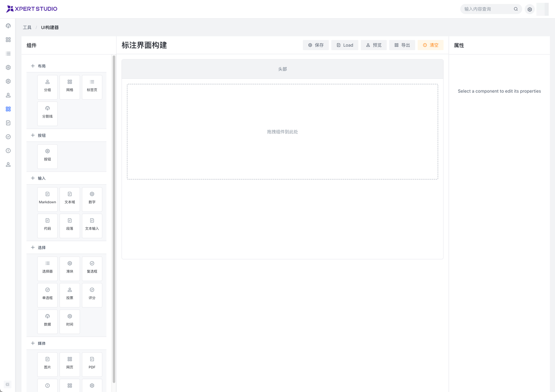Click the 拖拽组件到此处 drop zone
This screenshot has height=392, width=555.
pyautogui.click(x=282, y=132)
